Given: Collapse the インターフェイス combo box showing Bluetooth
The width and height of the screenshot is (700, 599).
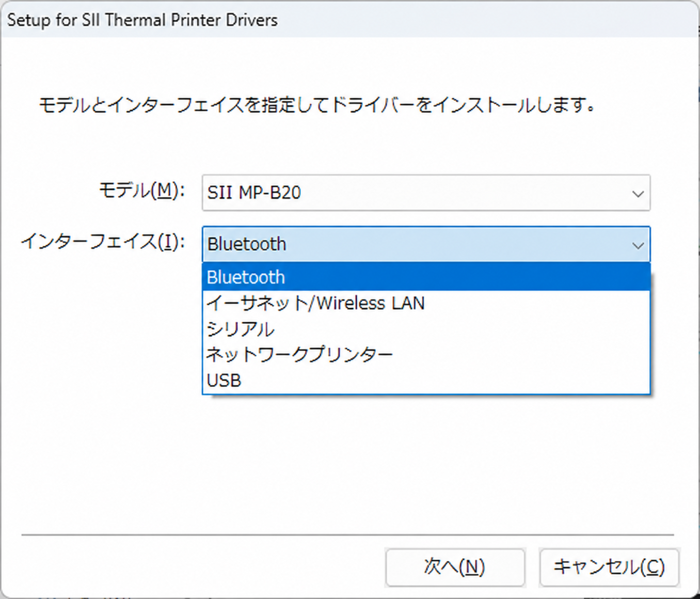Looking at the screenshot, I should click(426, 244).
